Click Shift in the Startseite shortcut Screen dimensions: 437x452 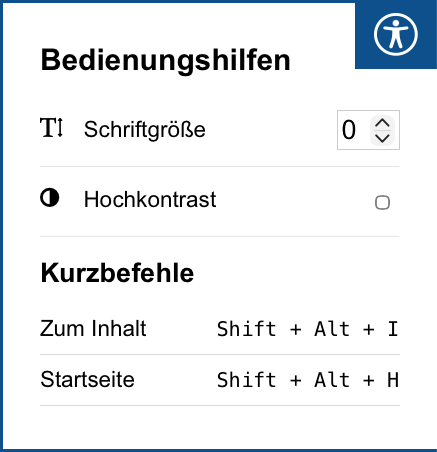tap(247, 380)
